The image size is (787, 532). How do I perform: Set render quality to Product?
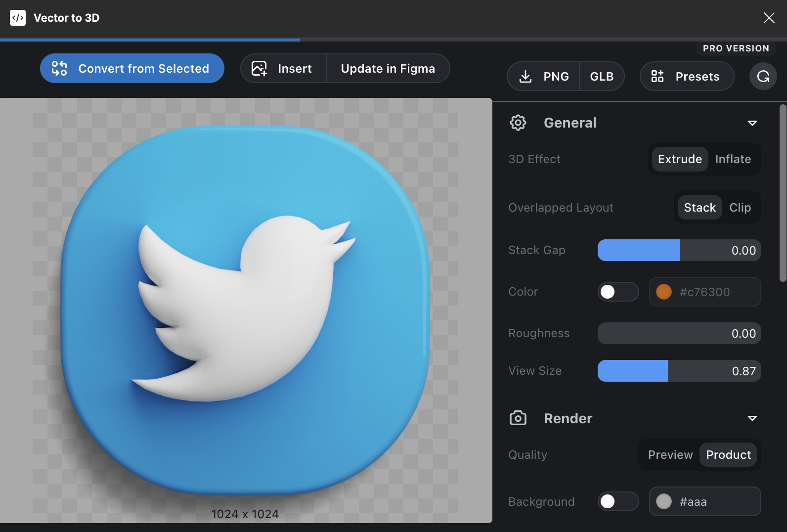click(729, 455)
